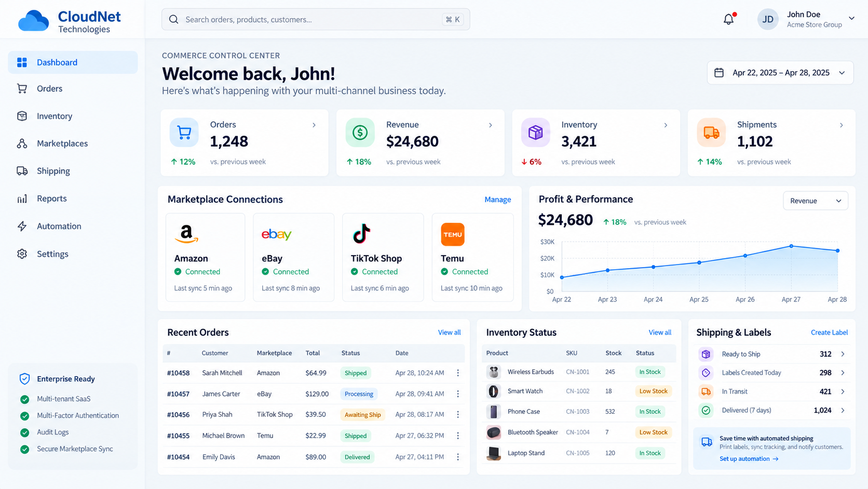Expand the Labels Created Today row arrow
This screenshot has height=489, width=868.
pos(843,373)
